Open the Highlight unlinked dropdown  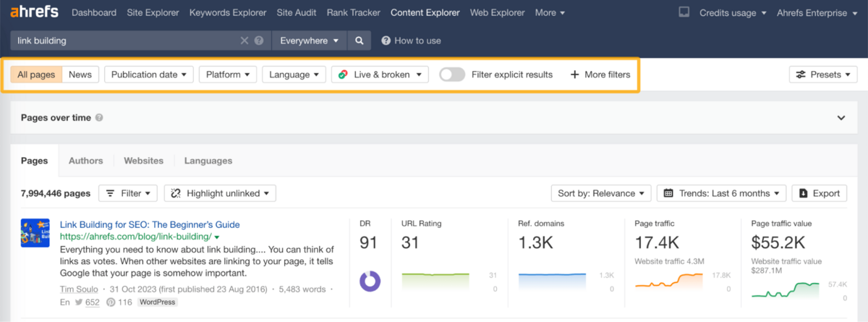click(x=220, y=193)
